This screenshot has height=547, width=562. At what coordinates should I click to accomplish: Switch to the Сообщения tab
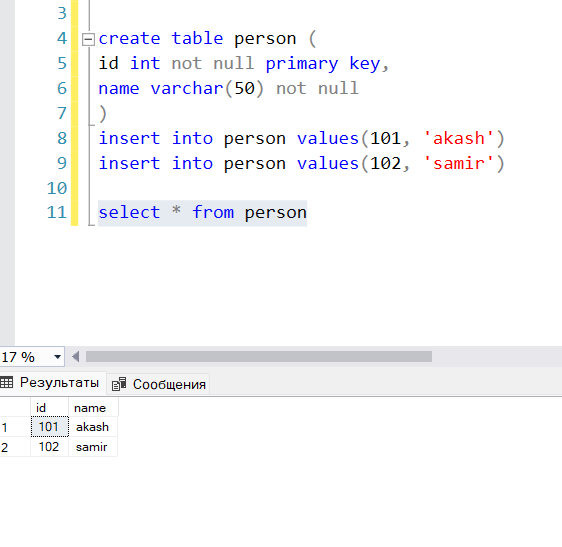tap(159, 384)
